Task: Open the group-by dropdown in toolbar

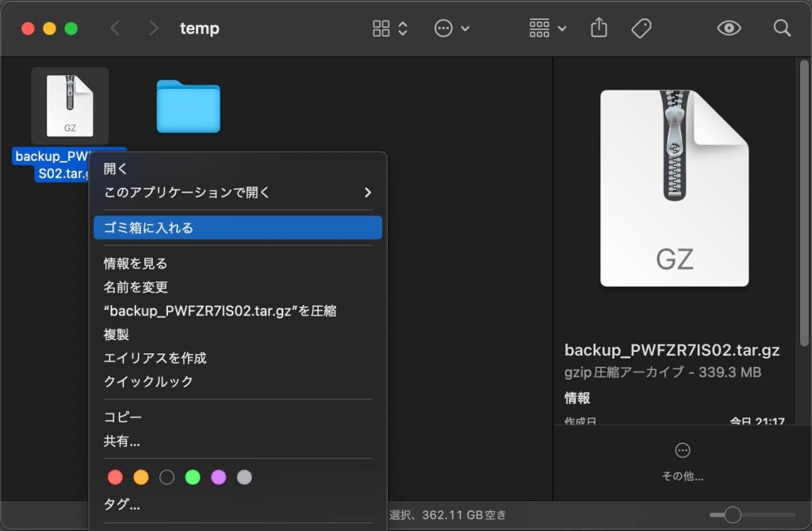Action: [x=548, y=29]
